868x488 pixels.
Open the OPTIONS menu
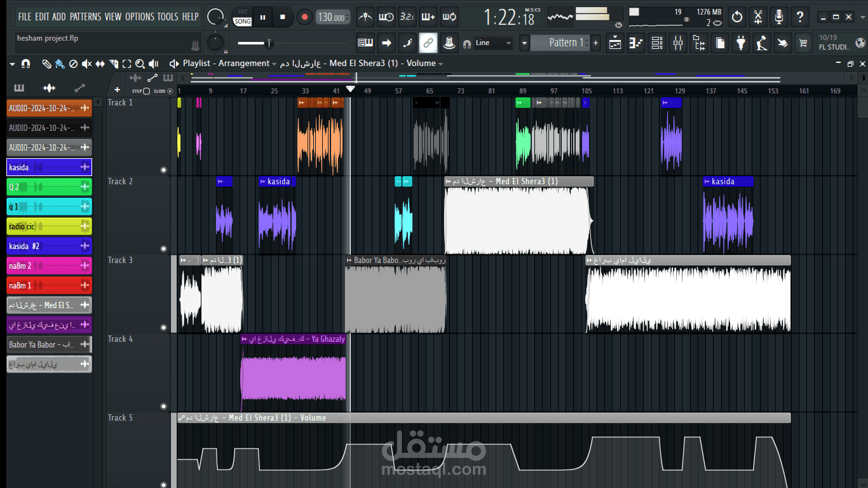pyautogui.click(x=140, y=17)
